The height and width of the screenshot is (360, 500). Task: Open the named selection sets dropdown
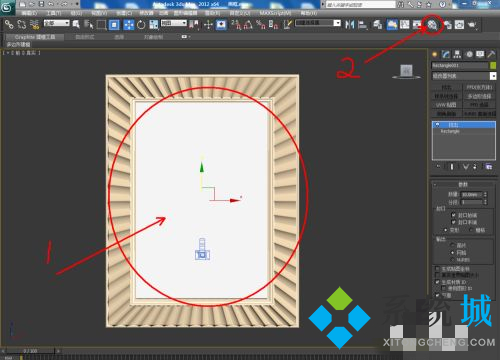[318, 23]
